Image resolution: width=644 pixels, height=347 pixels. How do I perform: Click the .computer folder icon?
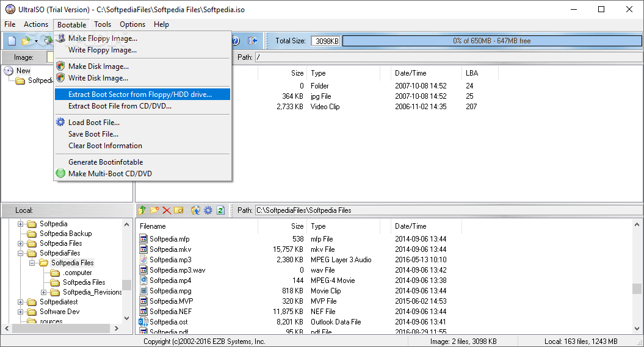pyautogui.click(x=55, y=273)
